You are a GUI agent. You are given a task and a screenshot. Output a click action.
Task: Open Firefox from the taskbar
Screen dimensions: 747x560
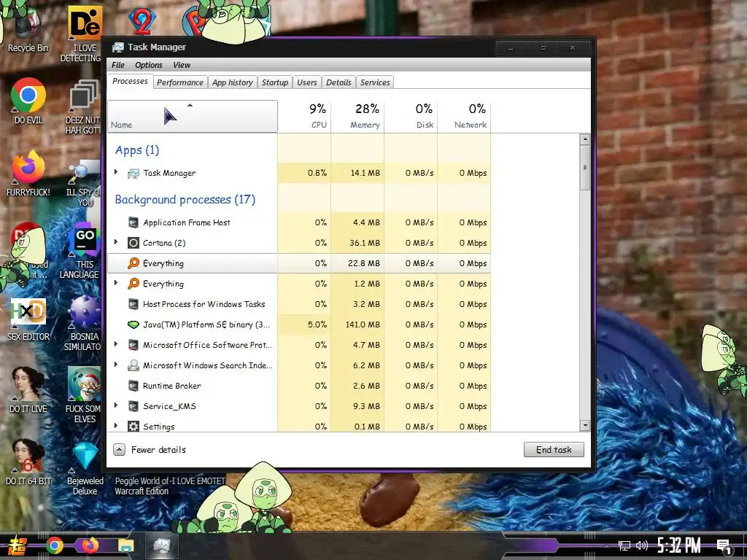click(x=90, y=545)
